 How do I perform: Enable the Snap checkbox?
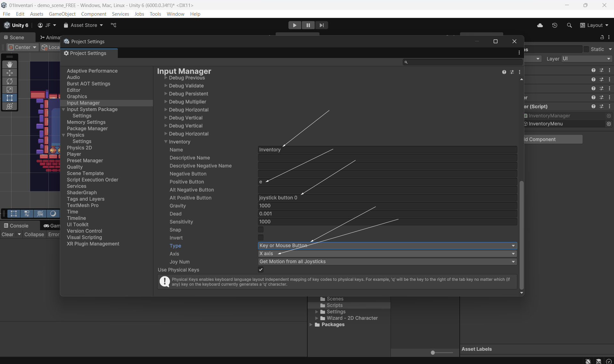click(x=261, y=230)
